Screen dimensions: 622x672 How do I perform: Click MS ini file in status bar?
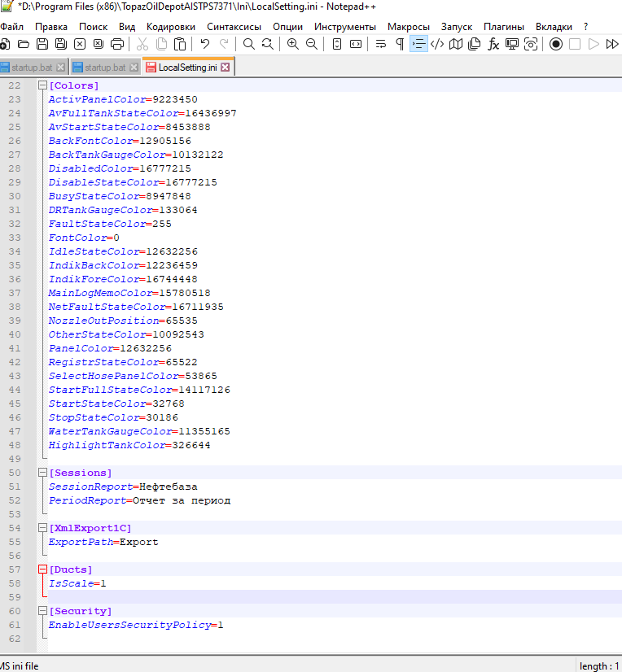point(19,666)
